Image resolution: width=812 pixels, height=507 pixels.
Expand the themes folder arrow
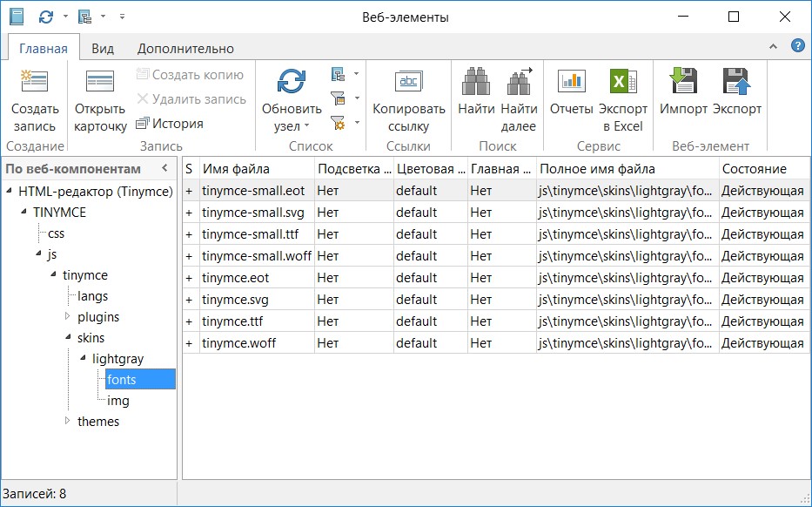(x=67, y=421)
